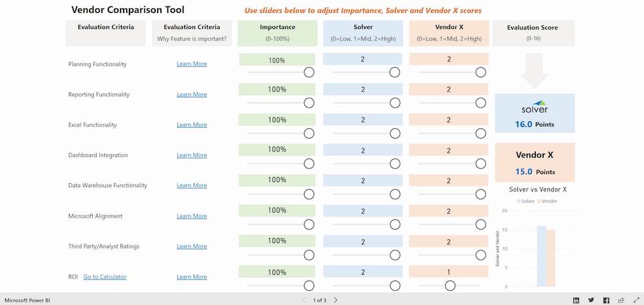Go to the previous report page

[305, 300]
